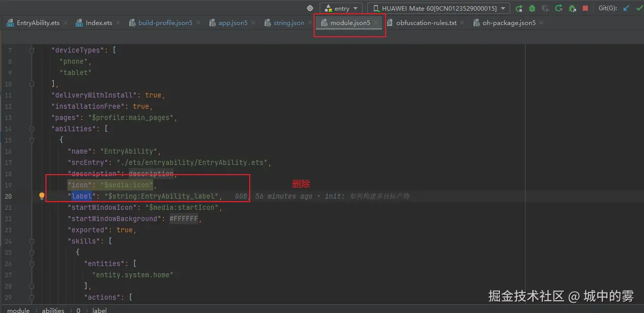
Task: Click the highlighted "label" key
Action: tap(82, 196)
